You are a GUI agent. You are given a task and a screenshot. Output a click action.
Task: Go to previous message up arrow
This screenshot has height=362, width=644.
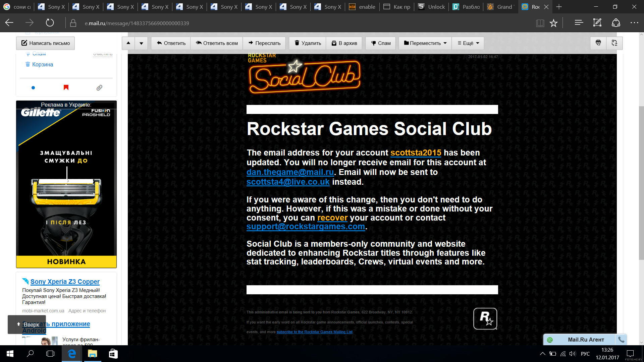128,43
